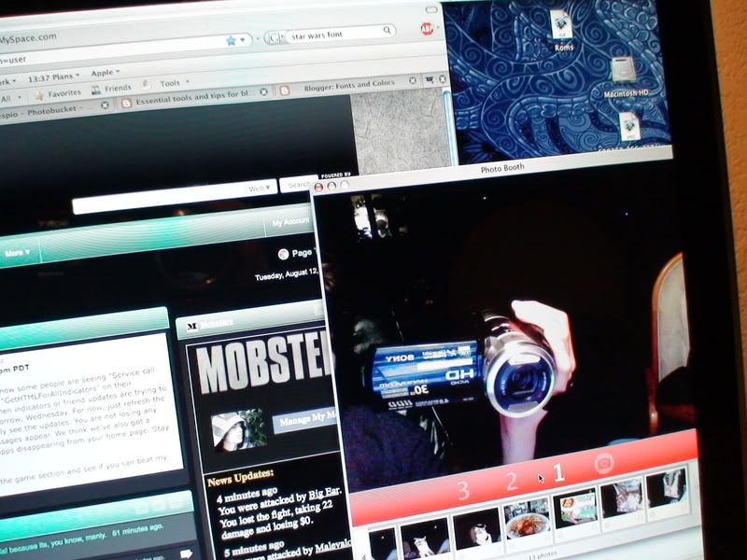Click the shopping cart icon in tab bar
The height and width of the screenshot is (560, 747).
point(430,80)
